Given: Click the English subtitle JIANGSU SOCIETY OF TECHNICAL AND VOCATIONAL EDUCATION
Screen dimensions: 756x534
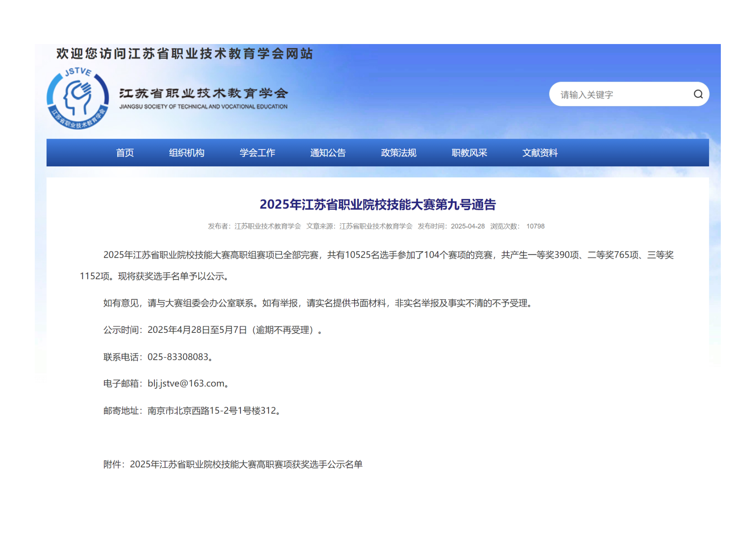Looking at the screenshot, I should pyautogui.click(x=203, y=107).
